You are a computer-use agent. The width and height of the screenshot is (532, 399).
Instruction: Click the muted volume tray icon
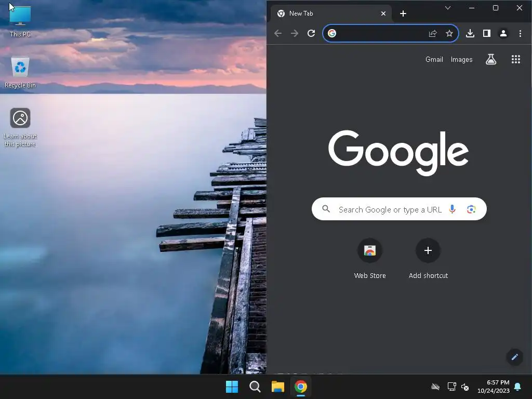(x=465, y=387)
